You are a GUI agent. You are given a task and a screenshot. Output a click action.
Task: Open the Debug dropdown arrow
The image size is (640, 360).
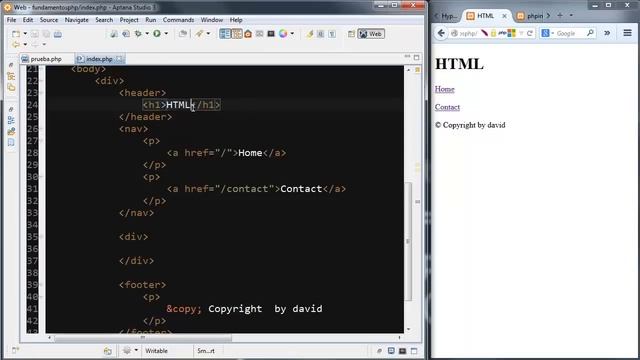point(147,33)
